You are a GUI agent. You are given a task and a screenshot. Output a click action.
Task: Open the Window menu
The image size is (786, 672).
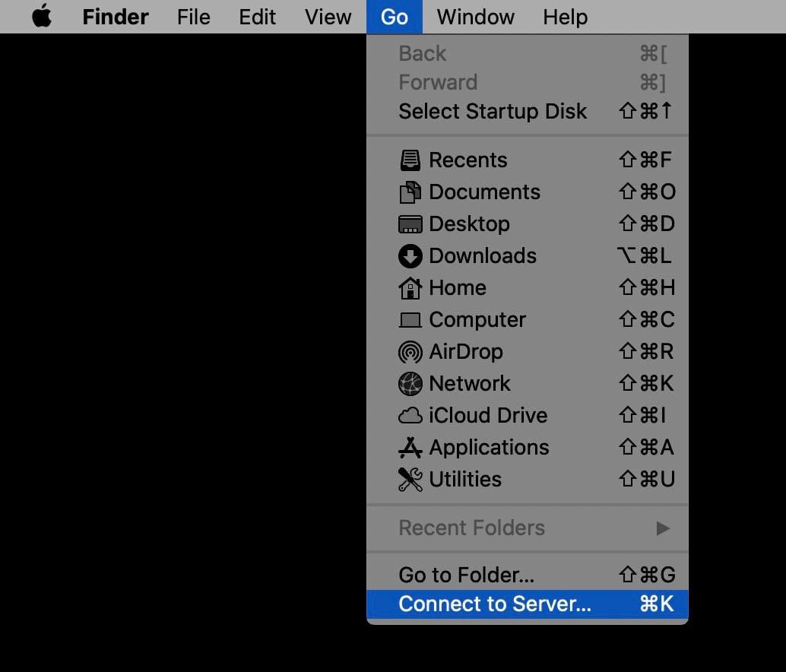[474, 16]
